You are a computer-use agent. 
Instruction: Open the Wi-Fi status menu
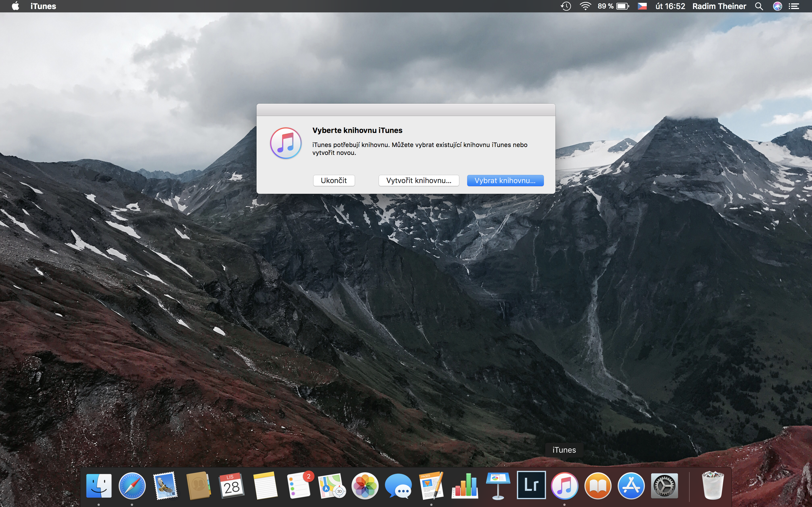point(585,6)
